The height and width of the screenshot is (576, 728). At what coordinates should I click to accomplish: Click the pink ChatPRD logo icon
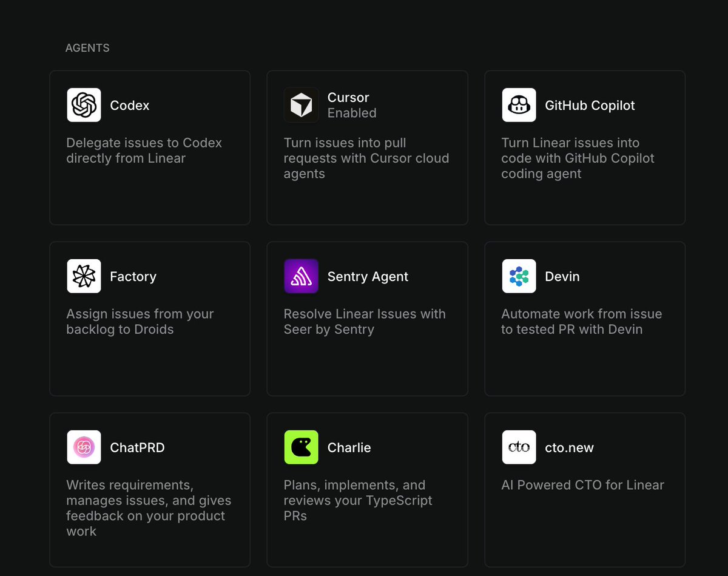84,447
